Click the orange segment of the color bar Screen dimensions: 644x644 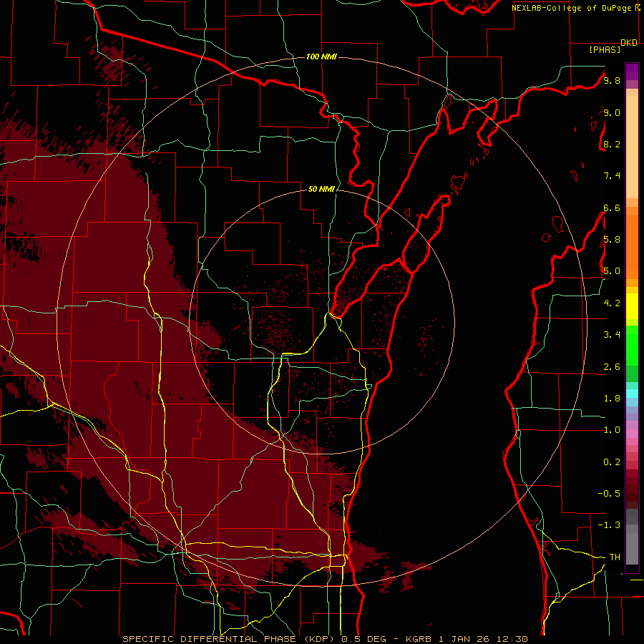632,247
